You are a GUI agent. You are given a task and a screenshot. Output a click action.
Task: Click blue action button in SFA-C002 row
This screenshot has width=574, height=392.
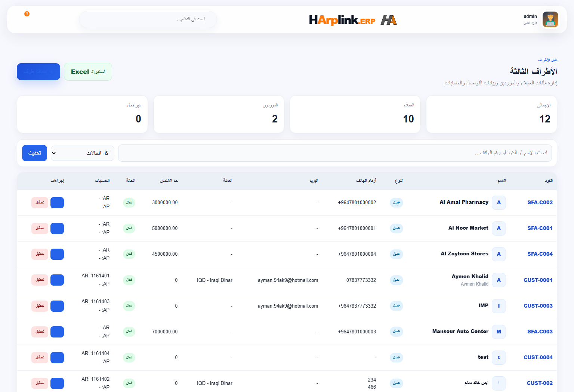tap(57, 203)
